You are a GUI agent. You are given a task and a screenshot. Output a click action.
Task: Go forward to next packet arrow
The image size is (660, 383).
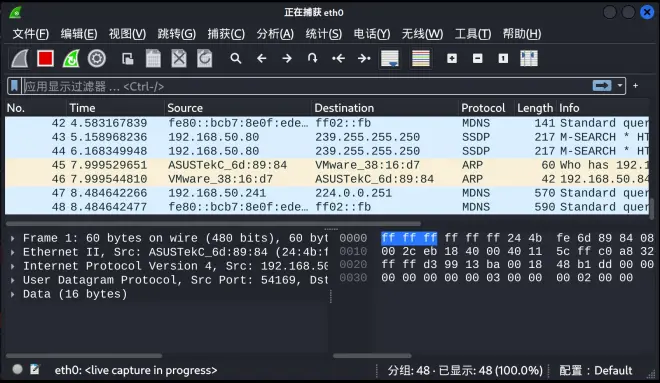[287, 59]
